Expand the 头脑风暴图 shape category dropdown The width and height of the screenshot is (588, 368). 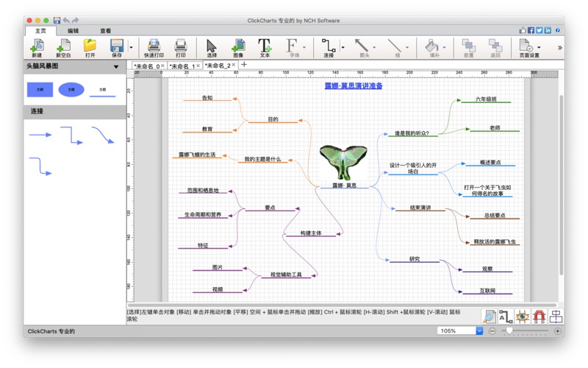[x=116, y=67]
